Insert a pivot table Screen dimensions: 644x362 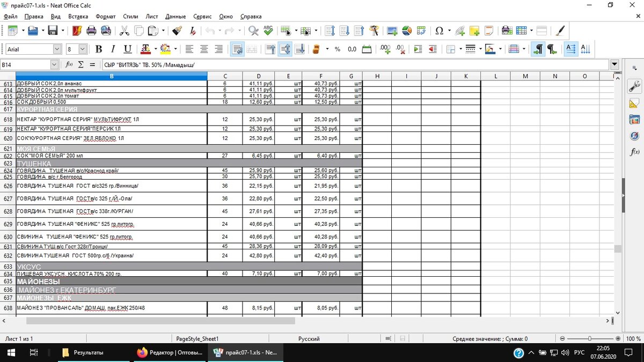coord(421,31)
